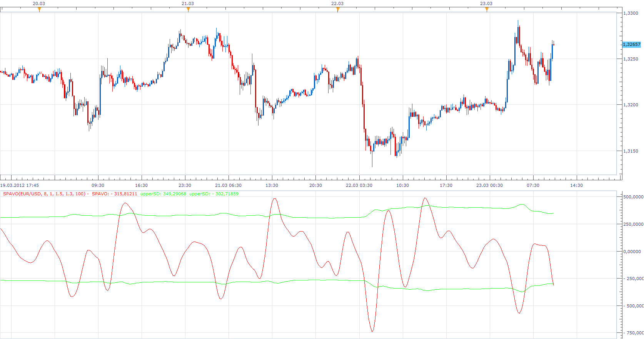Click the upperSD: 349,29068 legend value
644x339 pixels.
(x=164, y=194)
